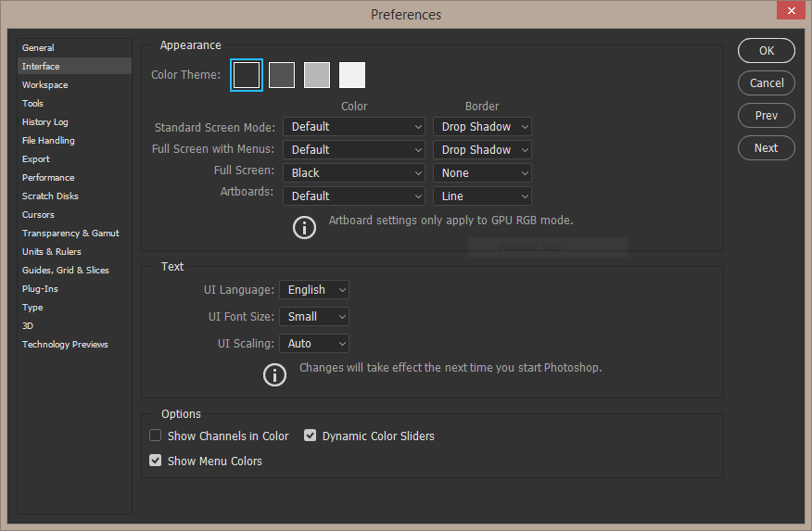Expand Full Screen with Menus border dropdown
812x531 pixels.
[483, 149]
